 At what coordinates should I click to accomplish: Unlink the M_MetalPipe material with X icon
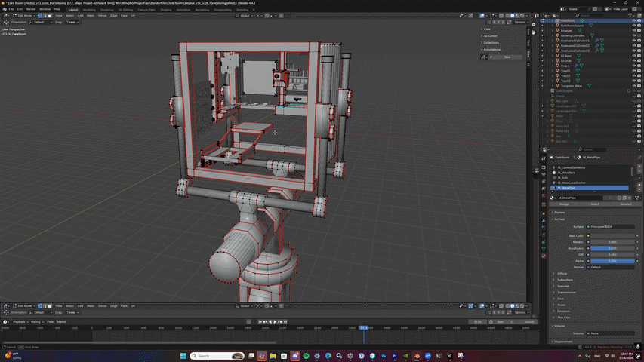click(x=629, y=198)
